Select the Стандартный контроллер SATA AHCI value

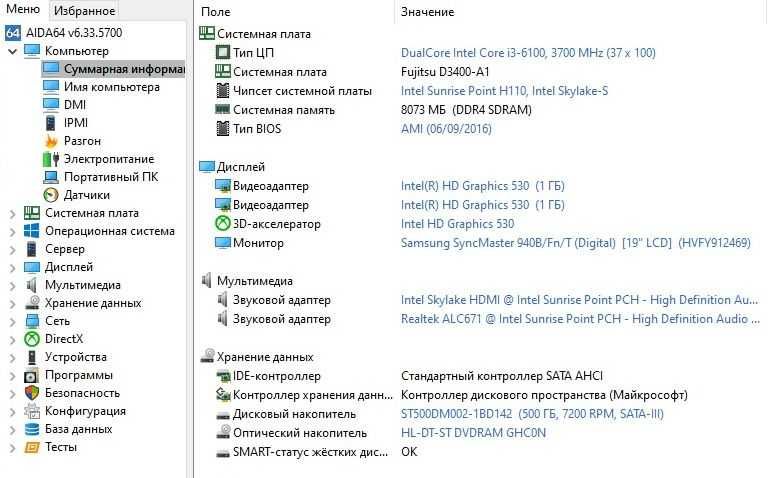pyautogui.click(x=502, y=376)
